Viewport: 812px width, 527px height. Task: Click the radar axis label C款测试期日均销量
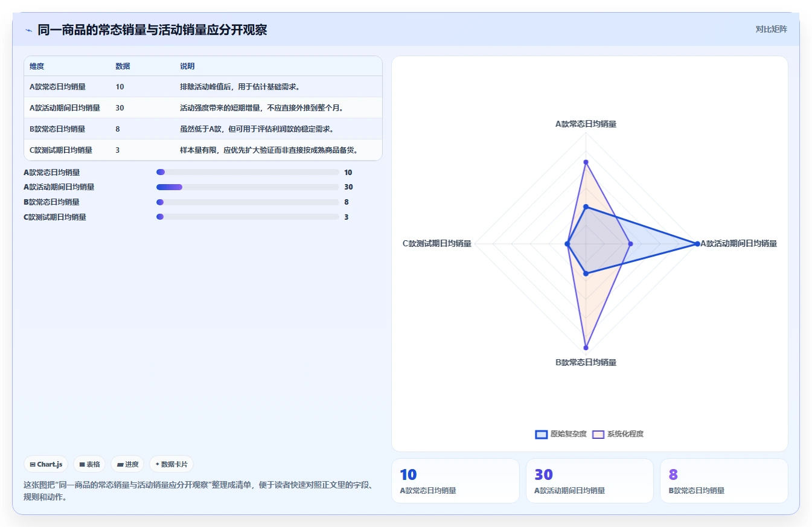(436, 244)
